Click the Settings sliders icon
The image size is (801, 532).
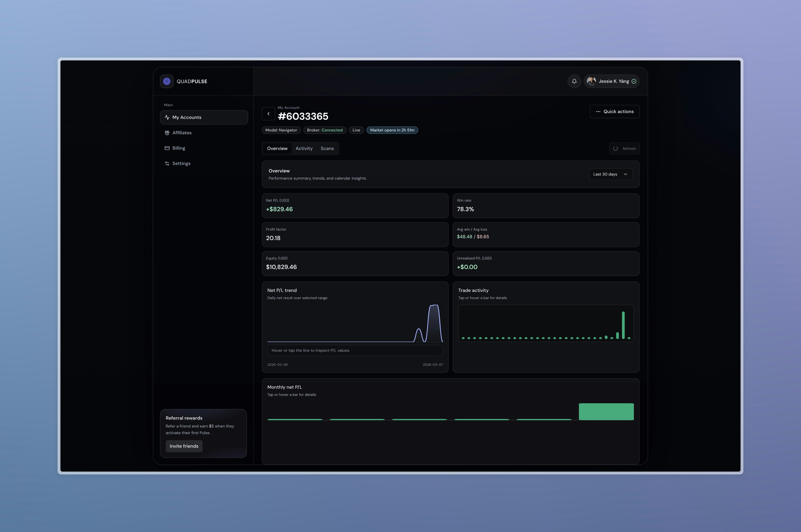(167, 163)
